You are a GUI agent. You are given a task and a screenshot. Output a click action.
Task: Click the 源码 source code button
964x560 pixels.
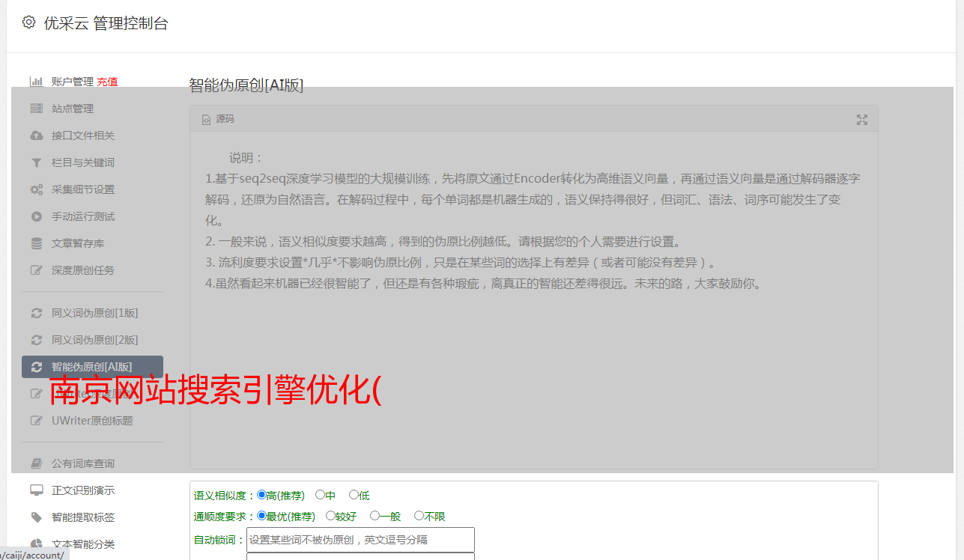(x=218, y=119)
